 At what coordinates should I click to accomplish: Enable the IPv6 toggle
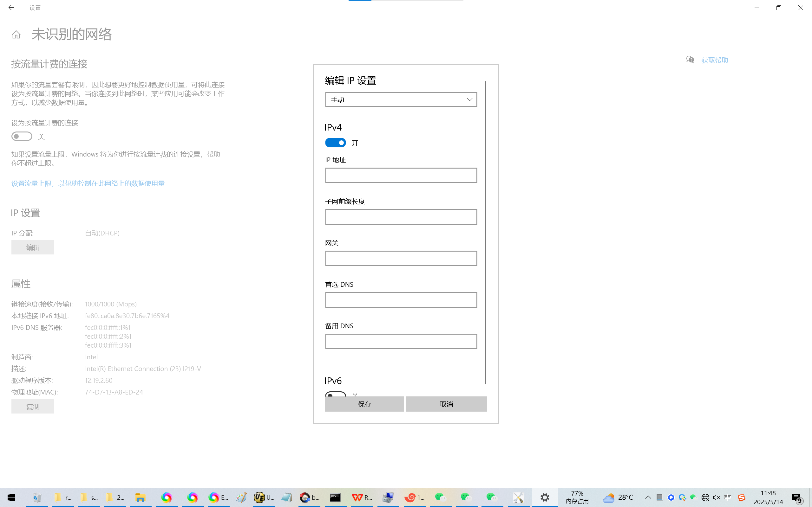point(335,394)
